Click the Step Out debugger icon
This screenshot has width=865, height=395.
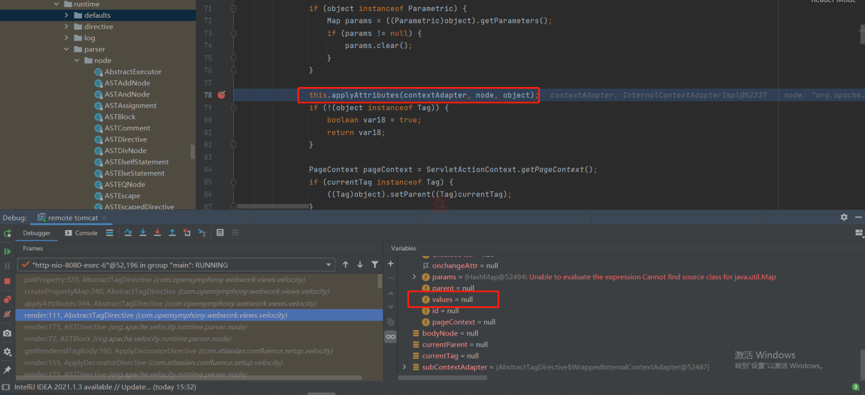pyautogui.click(x=172, y=233)
